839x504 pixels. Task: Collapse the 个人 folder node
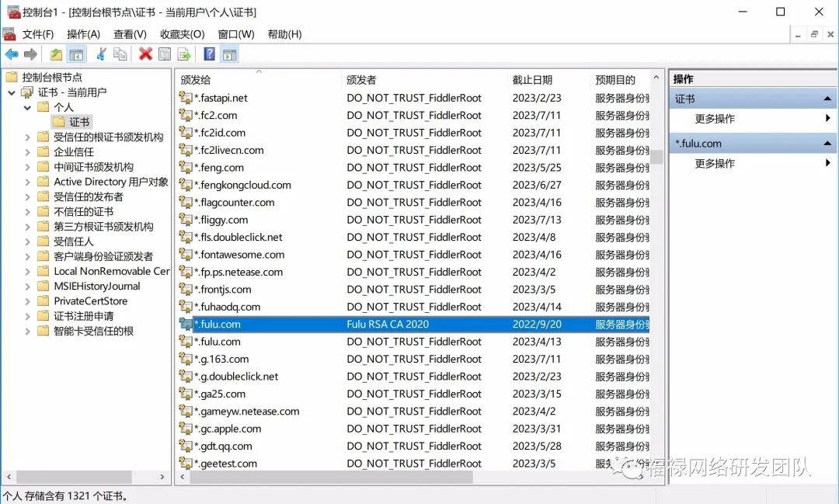pos(27,107)
